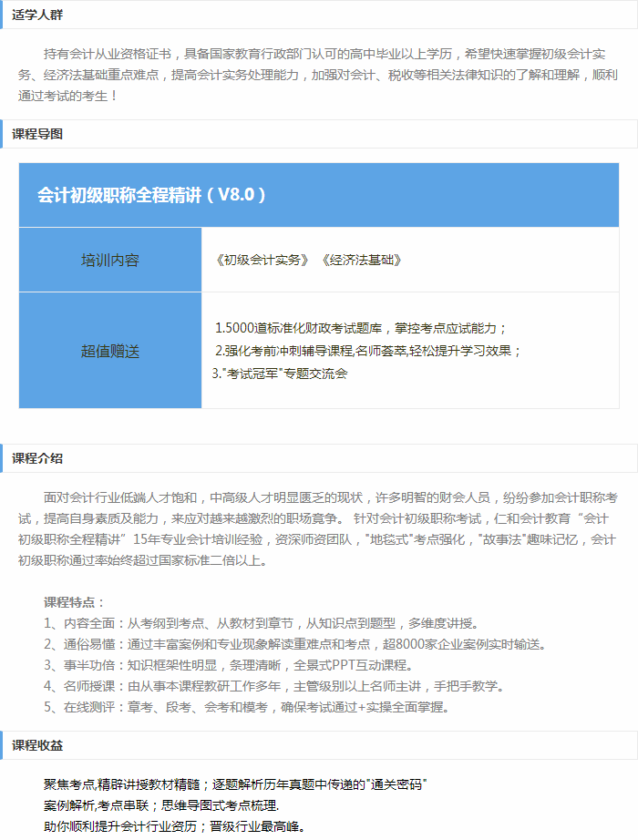Click the feature line 4、名师授课
638x840 pixels.
pos(274,686)
